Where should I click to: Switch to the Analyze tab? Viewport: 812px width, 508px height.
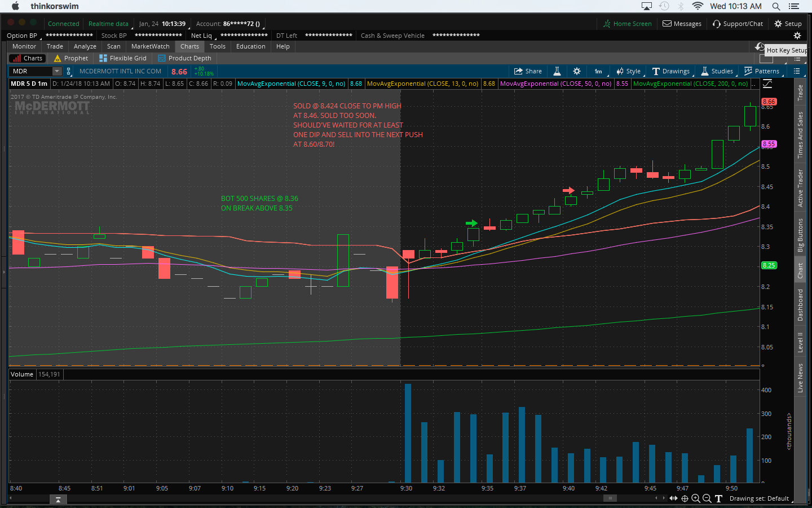point(85,46)
